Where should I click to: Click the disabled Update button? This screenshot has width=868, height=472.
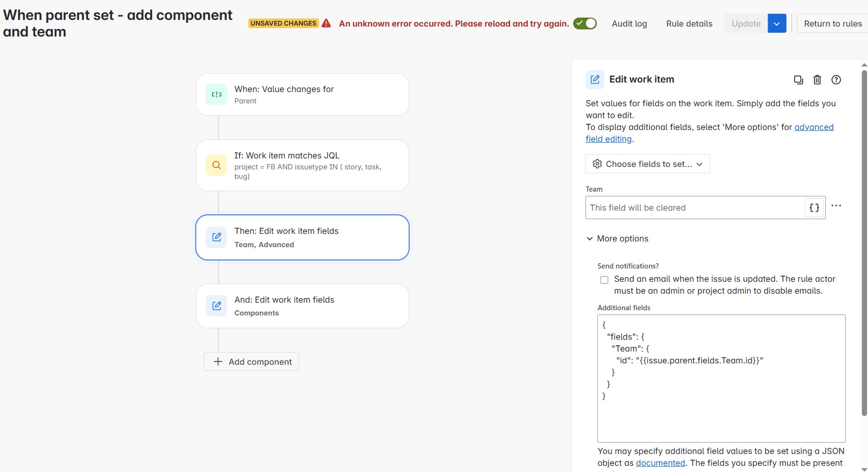pyautogui.click(x=746, y=23)
